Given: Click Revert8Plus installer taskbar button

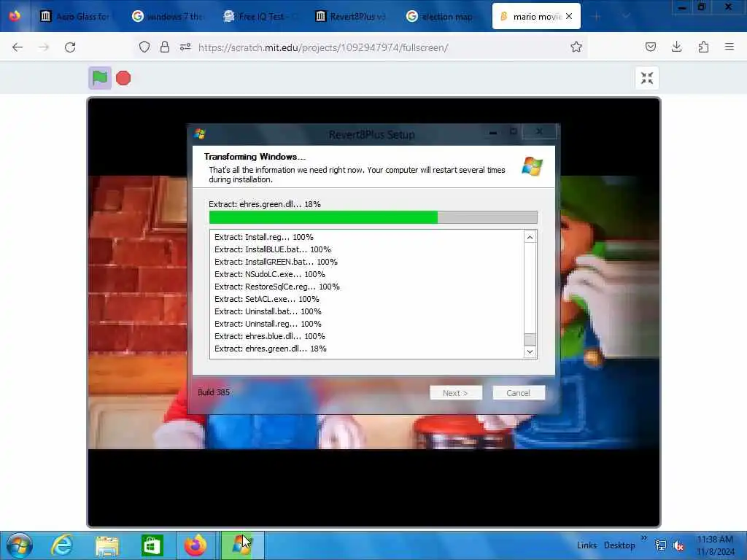Looking at the screenshot, I should pos(242,545).
